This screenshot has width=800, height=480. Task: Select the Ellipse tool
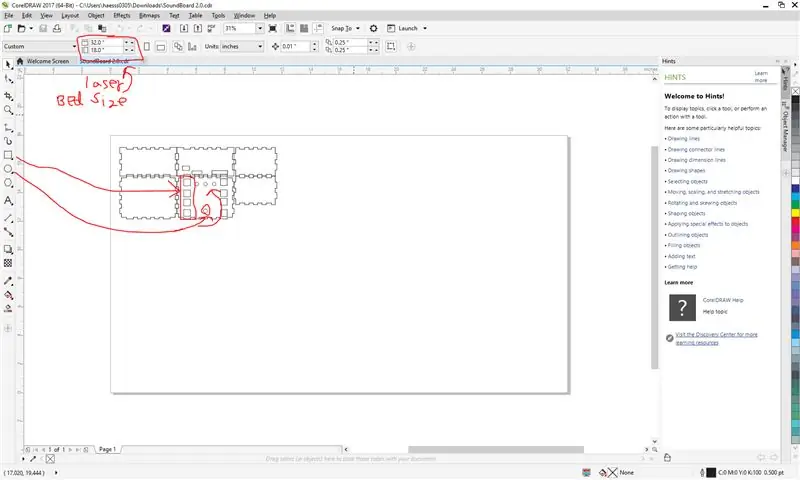pos(8,169)
